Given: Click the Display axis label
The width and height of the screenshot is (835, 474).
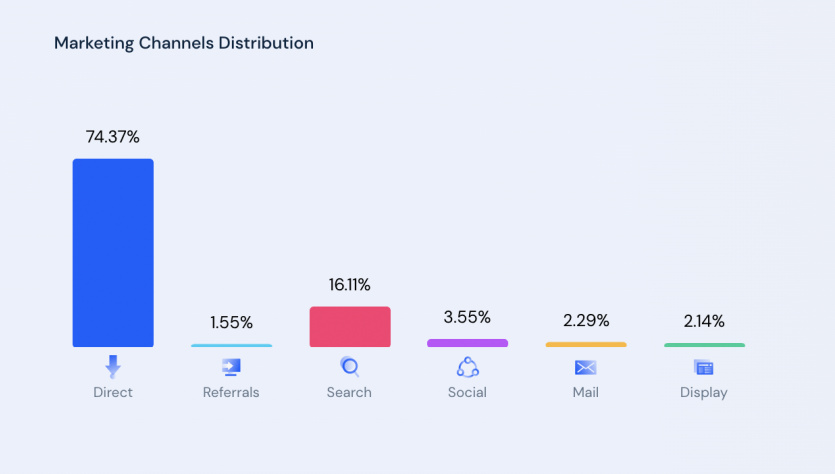Looking at the screenshot, I should (x=703, y=393).
